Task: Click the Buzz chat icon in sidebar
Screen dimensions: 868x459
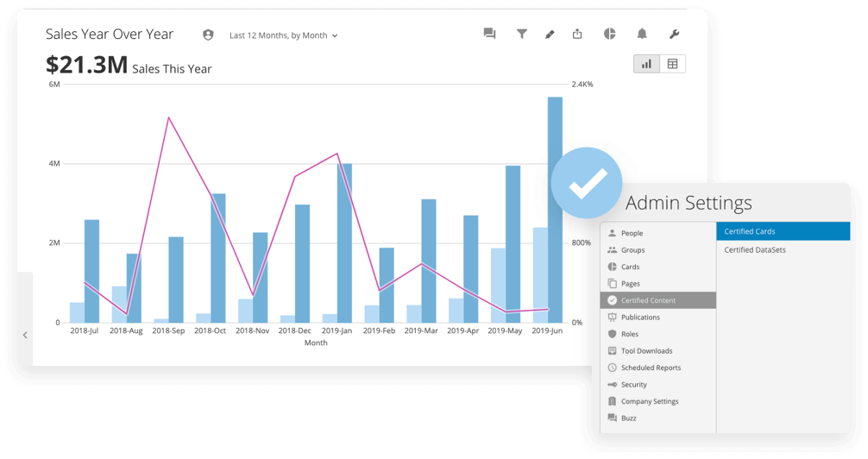Action: click(613, 418)
